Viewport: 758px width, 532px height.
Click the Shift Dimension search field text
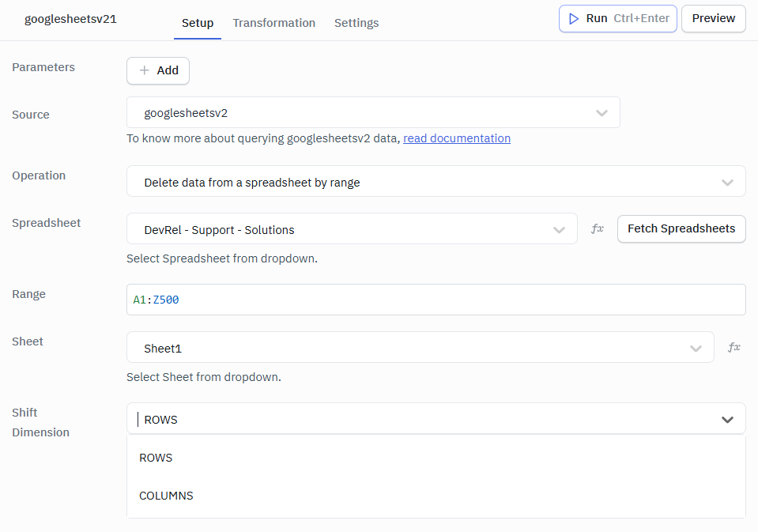(x=395, y=420)
